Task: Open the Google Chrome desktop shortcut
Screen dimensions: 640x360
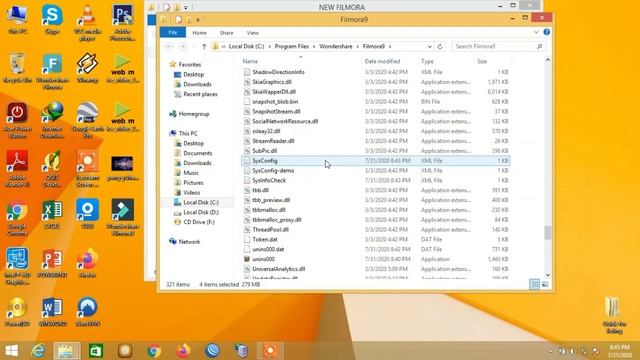Action: 17,218
